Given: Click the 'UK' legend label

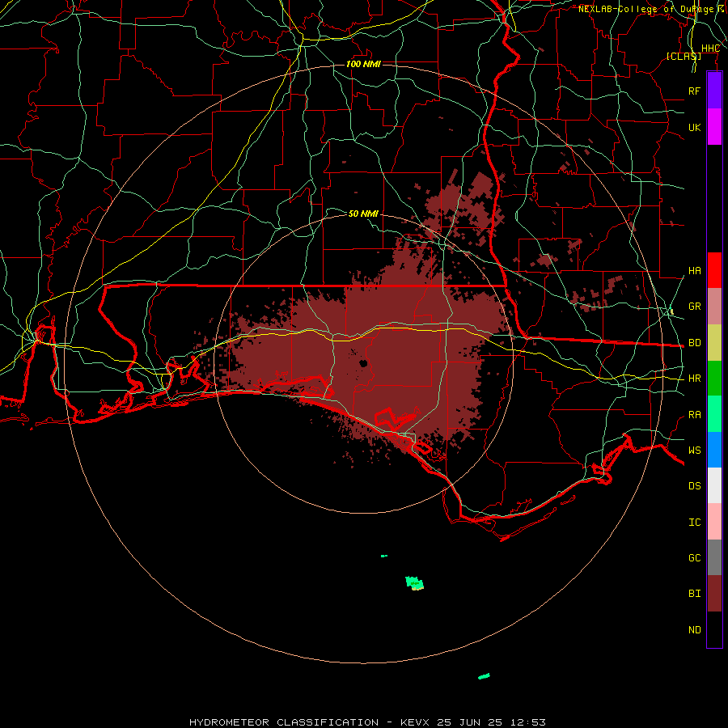Looking at the screenshot, I should tap(694, 127).
